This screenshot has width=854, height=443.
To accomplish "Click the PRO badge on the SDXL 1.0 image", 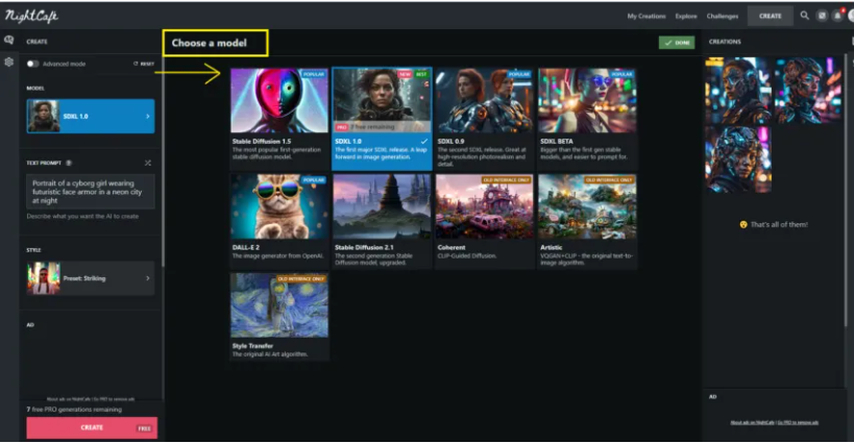I will click(341, 127).
